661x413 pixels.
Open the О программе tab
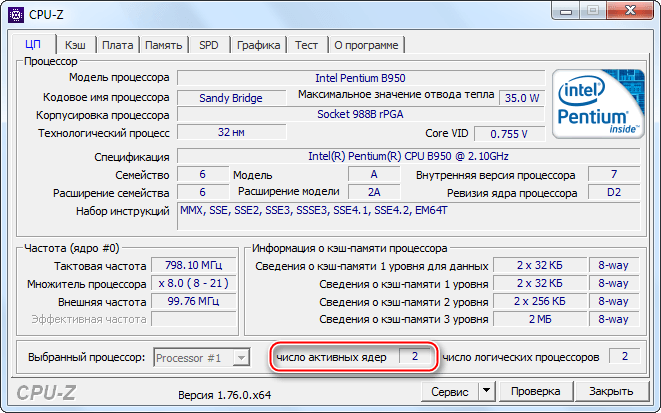click(366, 45)
